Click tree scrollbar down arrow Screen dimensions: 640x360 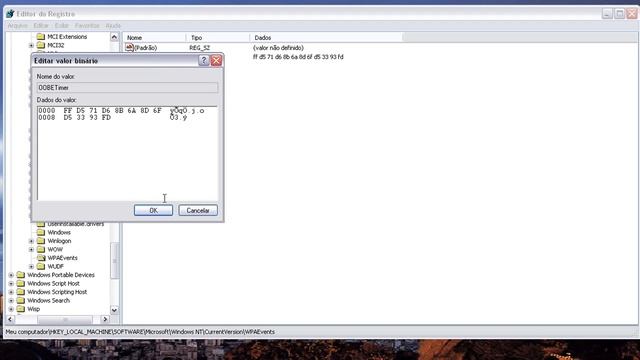[x=114, y=310]
